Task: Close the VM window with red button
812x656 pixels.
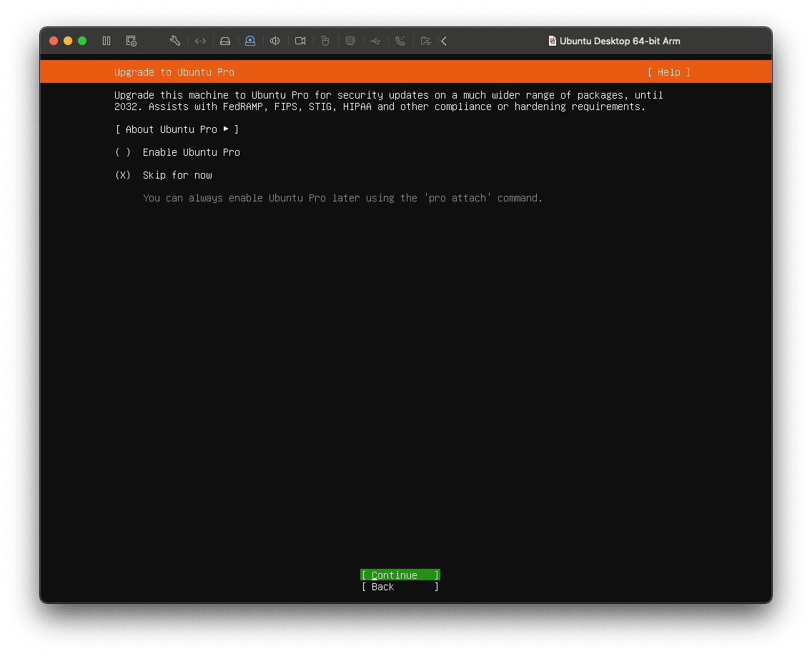Action: (54, 41)
